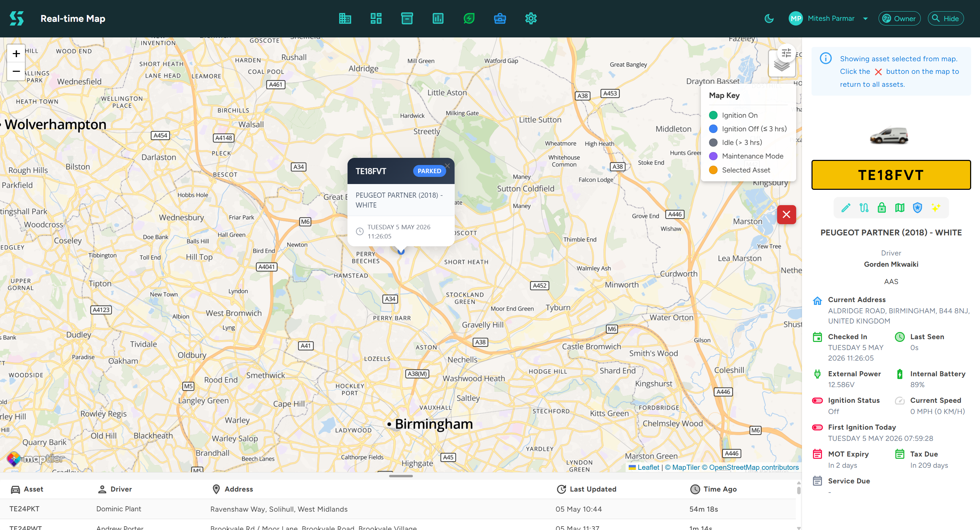Screen dimensions: 980x530
Task: Open the bar chart reports icon
Action: pyautogui.click(x=438, y=18)
